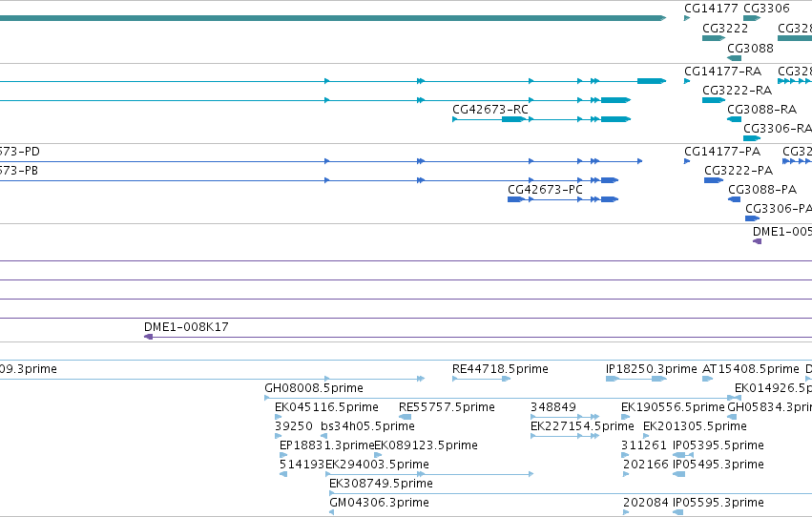Select the CG3088-PA protein label

click(762, 190)
